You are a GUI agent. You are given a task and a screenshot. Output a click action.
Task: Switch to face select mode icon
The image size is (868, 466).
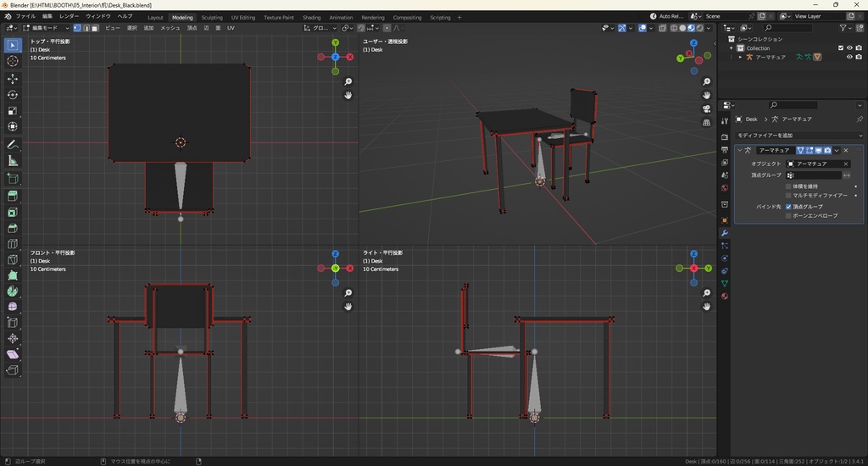click(95, 28)
